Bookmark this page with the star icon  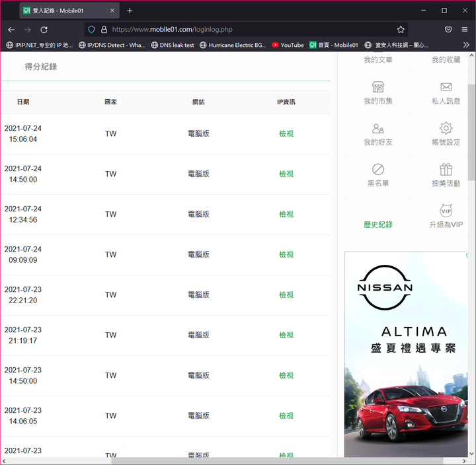[x=401, y=30]
